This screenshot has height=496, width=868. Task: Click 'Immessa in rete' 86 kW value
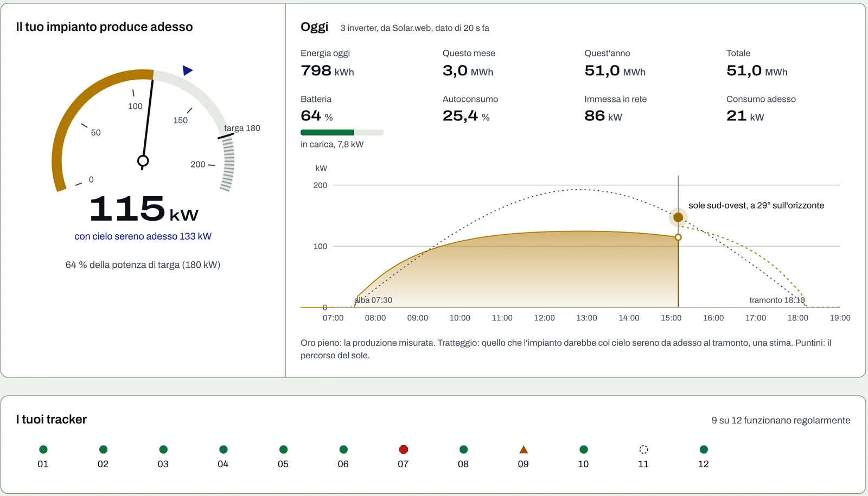point(603,116)
